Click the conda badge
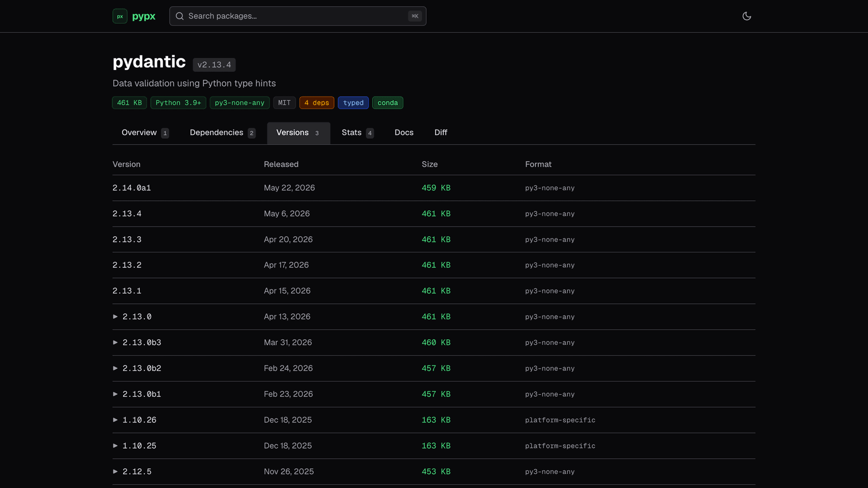Image resolution: width=868 pixels, height=488 pixels. [x=388, y=103]
